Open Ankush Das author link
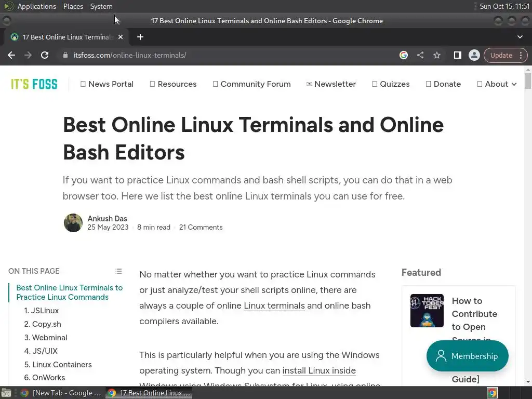Screen dimensions: 532x399 coord(107,219)
